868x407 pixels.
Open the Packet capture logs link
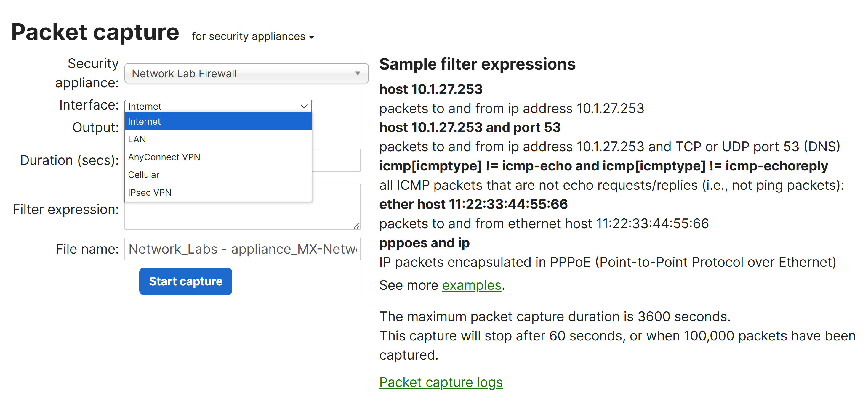point(441,382)
